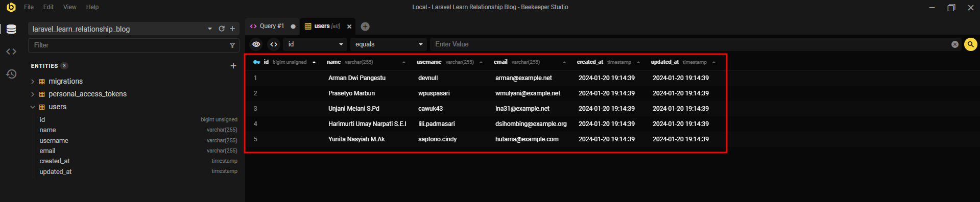980x202 pixels.
Task: Open the query history sidebar icon
Action: [x=11, y=74]
